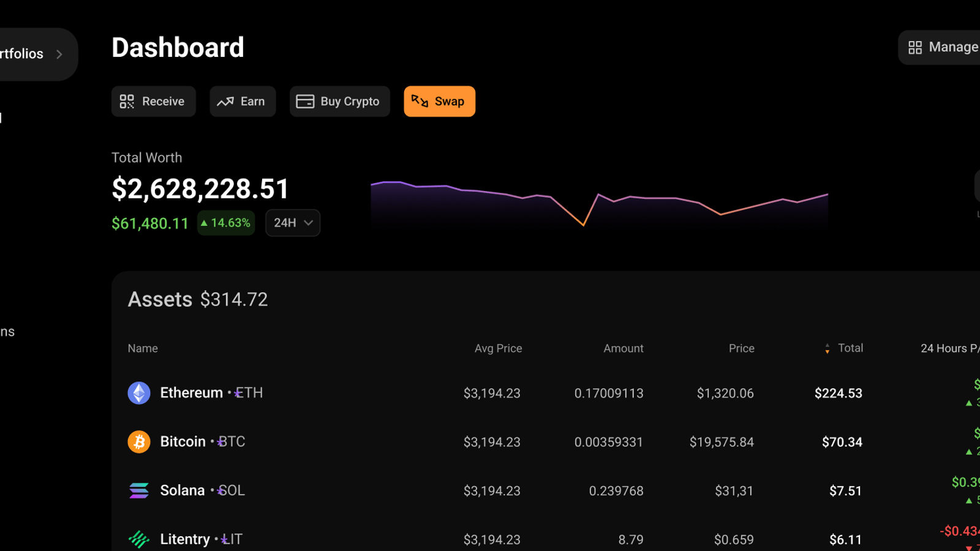Click Ethereum amount 0.17009113

click(x=609, y=393)
